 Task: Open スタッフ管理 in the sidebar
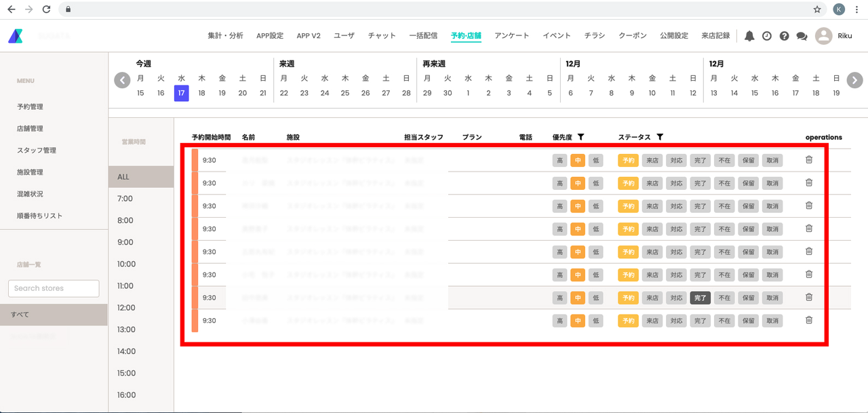click(x=37, y=151)
